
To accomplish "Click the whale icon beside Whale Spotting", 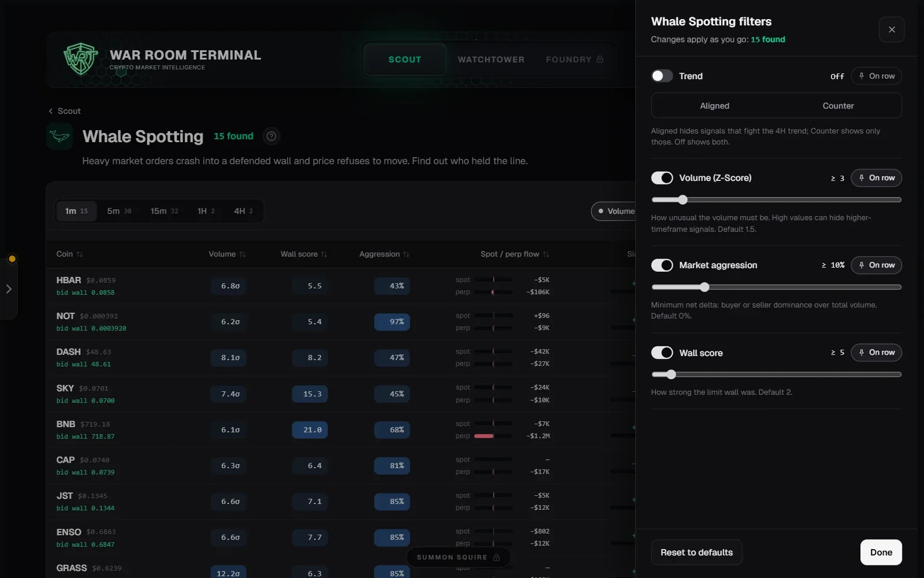I will (60, 136).
